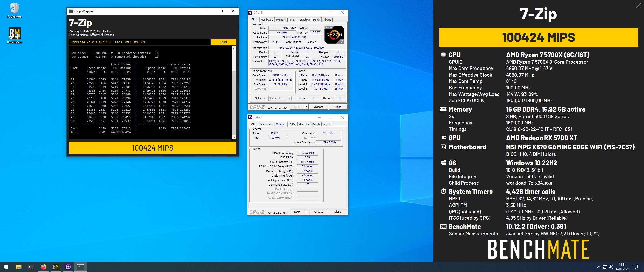Viewport: 644px width, 272px height.
Task: Click the Memory icon in BenchMate panel
Action: [443, 109]
